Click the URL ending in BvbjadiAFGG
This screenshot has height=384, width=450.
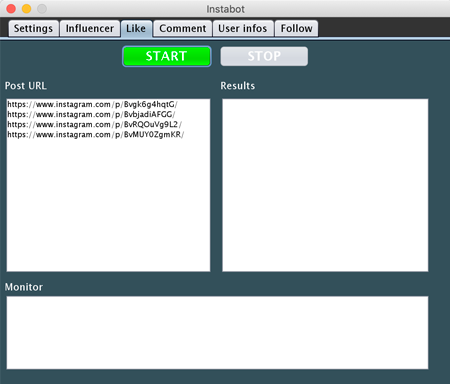coord(91,115)
